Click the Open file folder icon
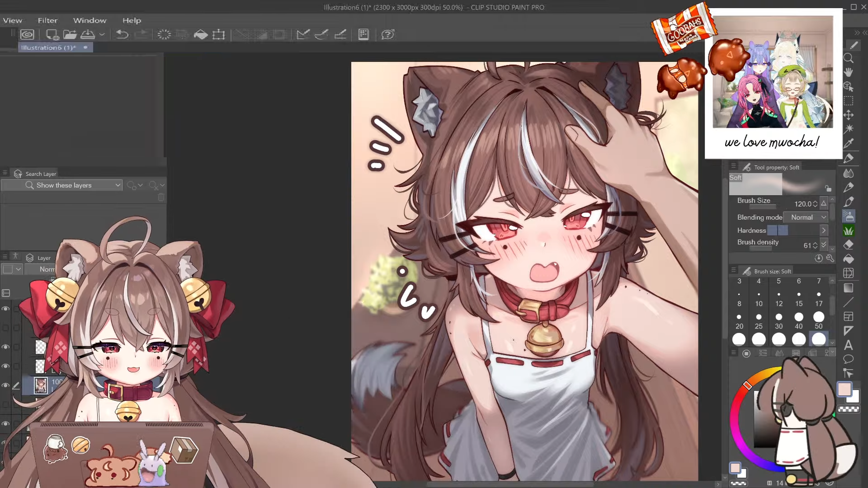 coord(70,34)
